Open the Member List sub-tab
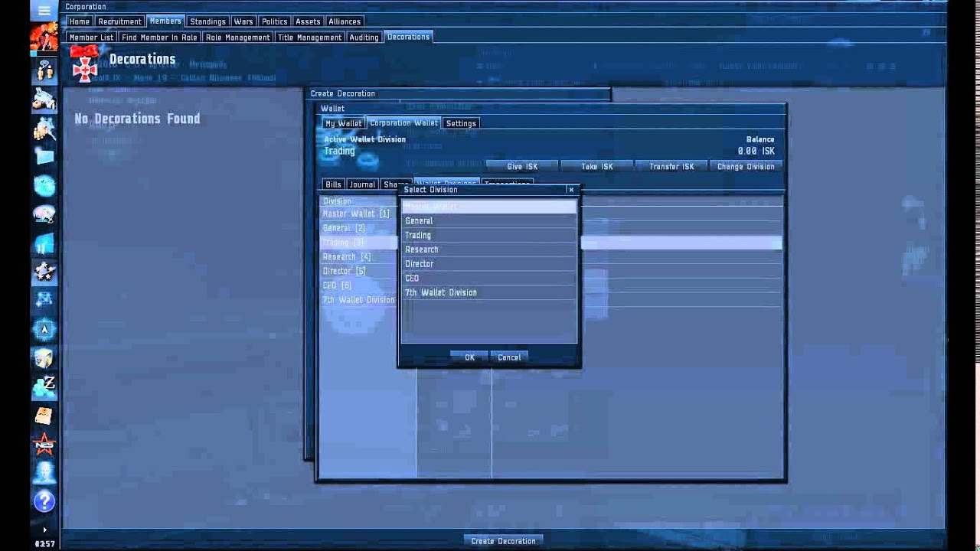Screen dimensions: 980x551 [x=91, y=37]
